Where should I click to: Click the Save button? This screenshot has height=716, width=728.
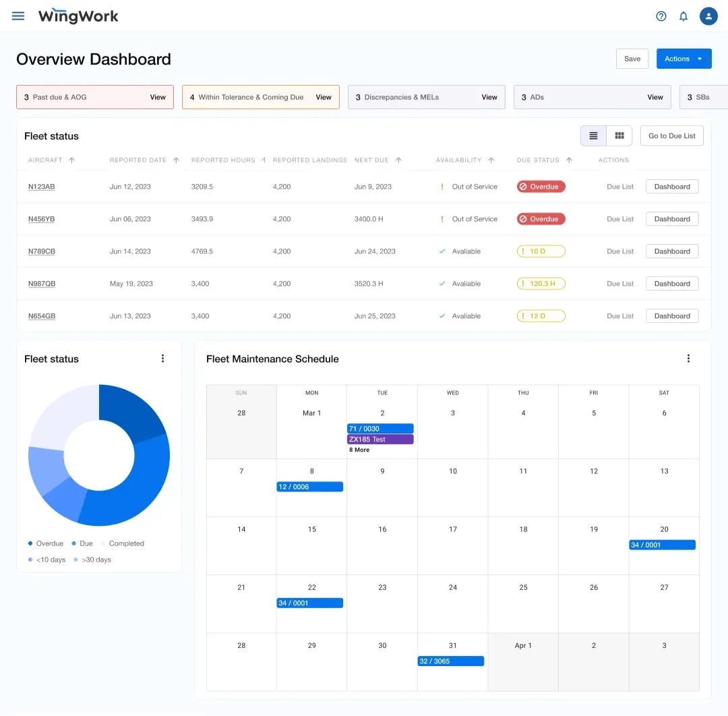[x=632, y=59]
